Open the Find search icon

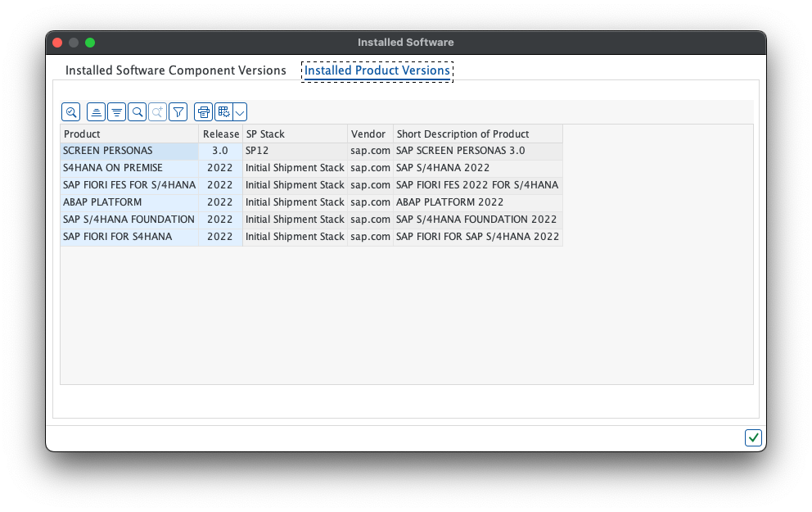pyautogui.click(x=138, y=112)
